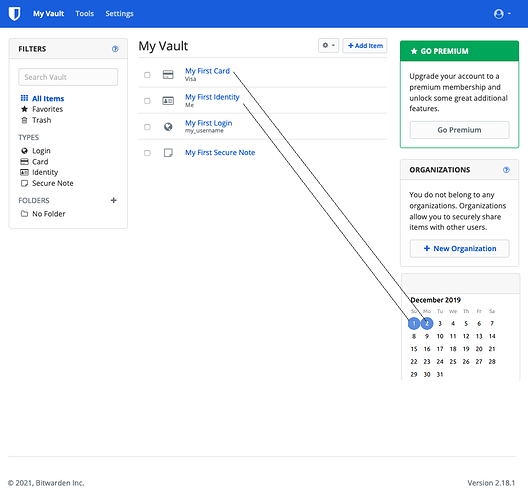
Task: Click the Identity icon in Types
Action: click(24, 172)
